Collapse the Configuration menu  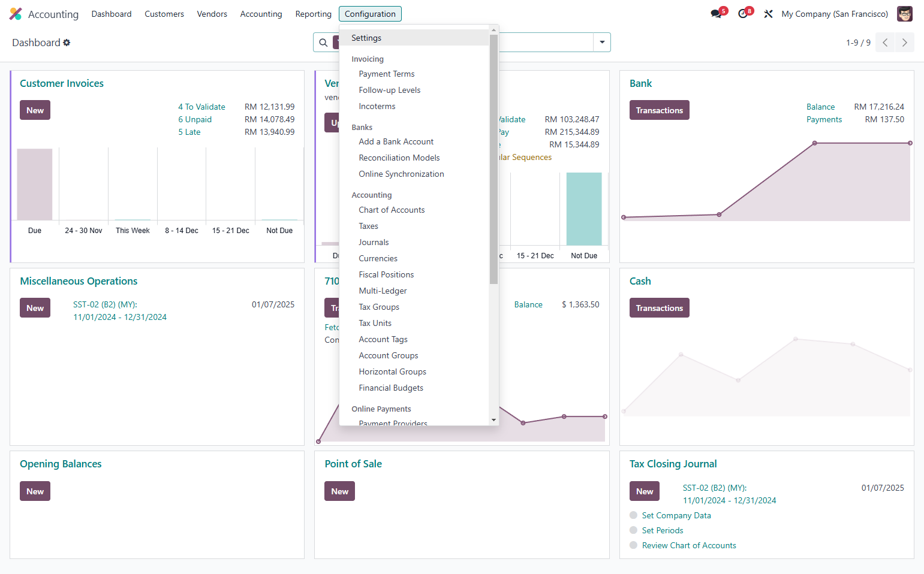tap(370, 14)
